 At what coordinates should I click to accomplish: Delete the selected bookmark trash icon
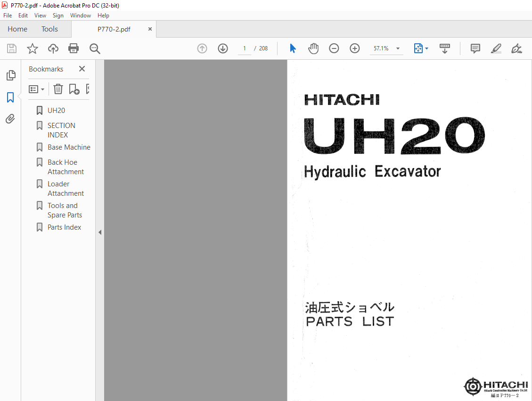click(x=58, y=89)
